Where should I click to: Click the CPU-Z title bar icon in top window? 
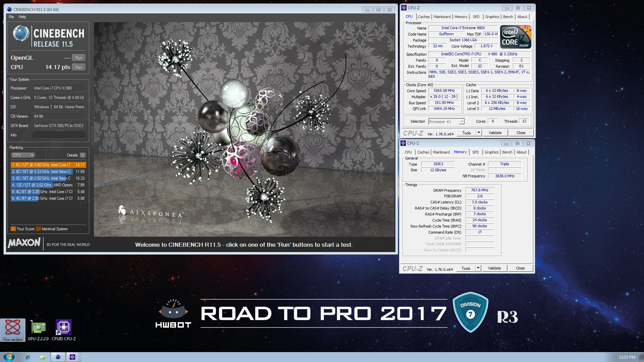click(404, 8)
